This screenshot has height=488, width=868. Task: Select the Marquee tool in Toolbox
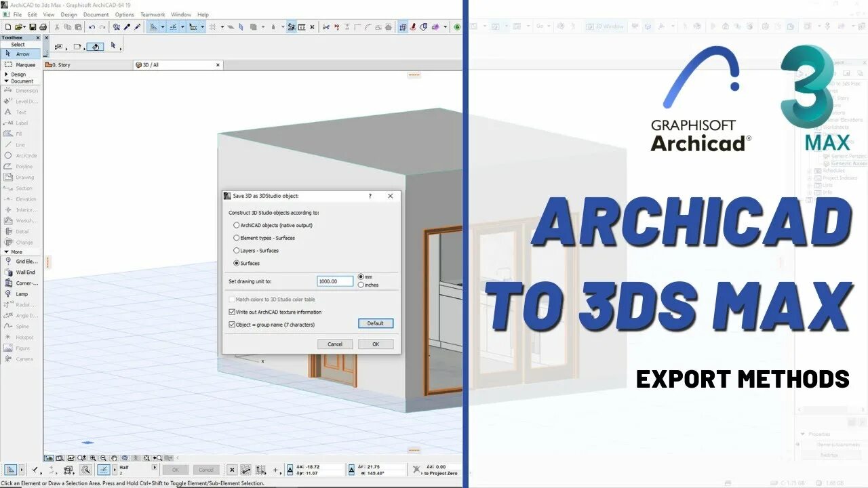20,64
